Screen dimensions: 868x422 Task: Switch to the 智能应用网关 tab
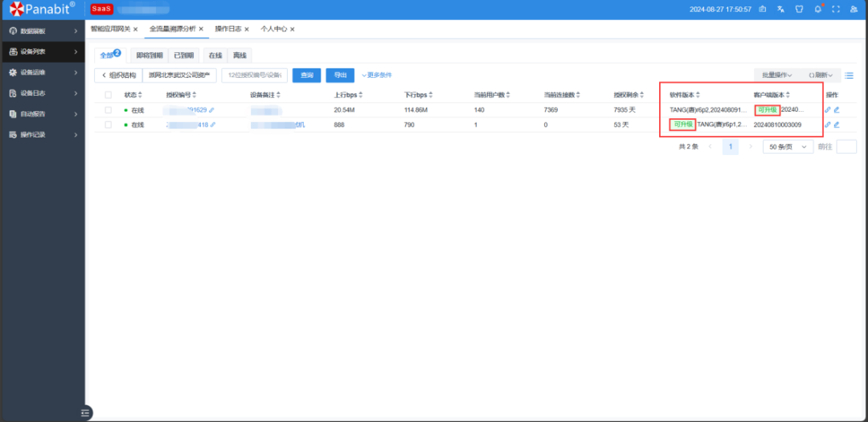[111, 29]
